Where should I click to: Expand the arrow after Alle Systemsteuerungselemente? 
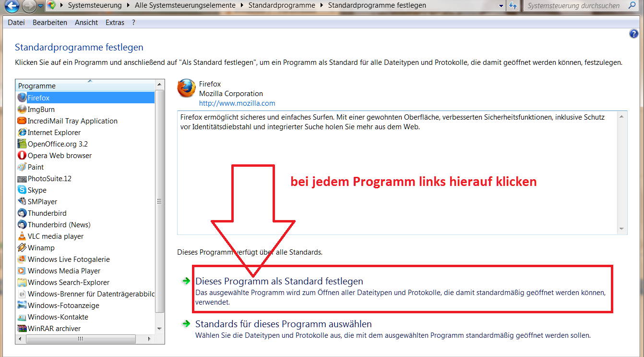pos(242,6)
